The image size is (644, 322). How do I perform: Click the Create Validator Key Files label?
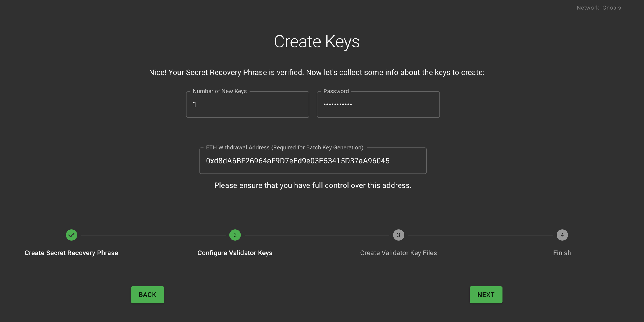pos(398,253)
